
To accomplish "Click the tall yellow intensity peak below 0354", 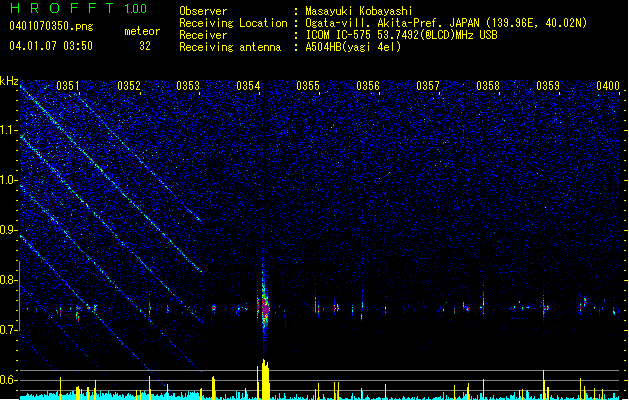I will click(264, 380).
